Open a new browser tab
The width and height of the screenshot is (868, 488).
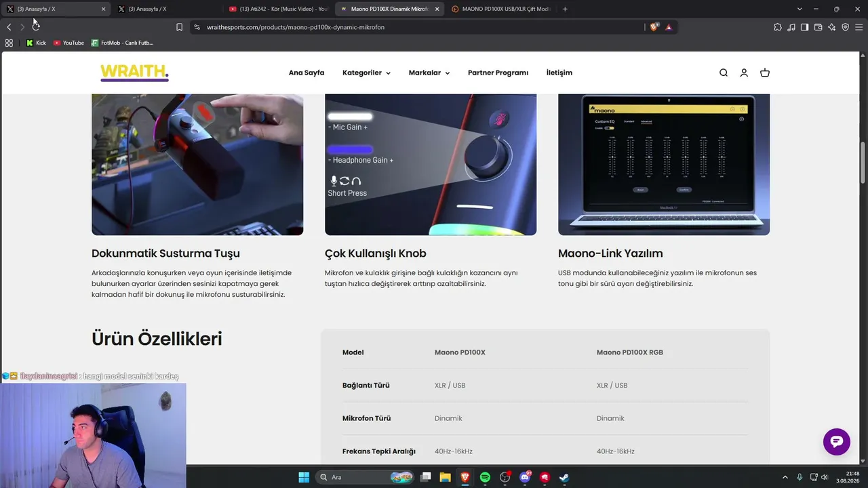click(565, 9)
